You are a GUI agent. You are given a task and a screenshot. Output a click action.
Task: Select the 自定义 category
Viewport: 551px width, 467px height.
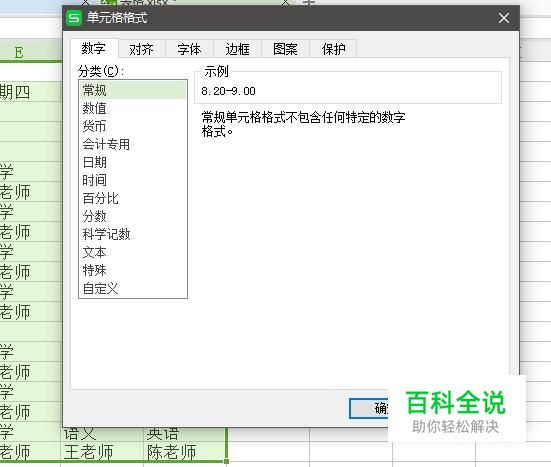[133, 288]
